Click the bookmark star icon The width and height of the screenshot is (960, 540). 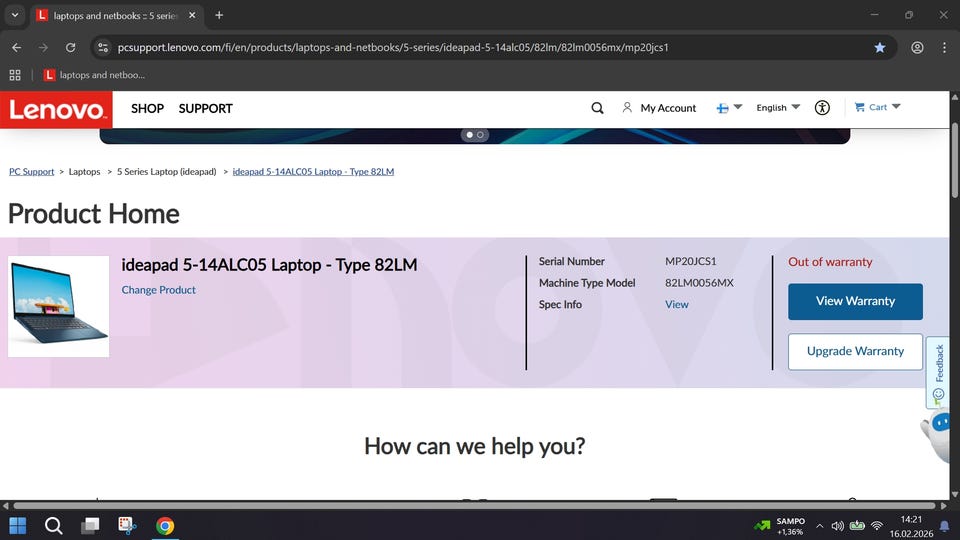880,47
